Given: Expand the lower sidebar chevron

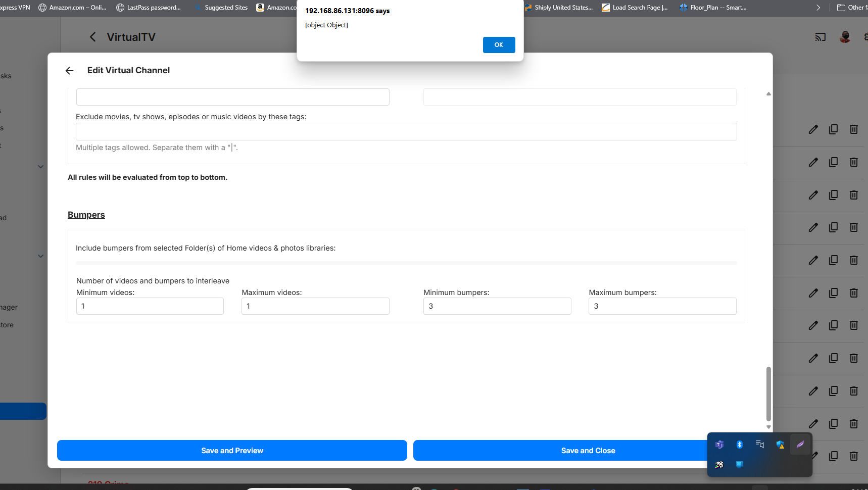Looking at the screenshot, I should point(40,256).
